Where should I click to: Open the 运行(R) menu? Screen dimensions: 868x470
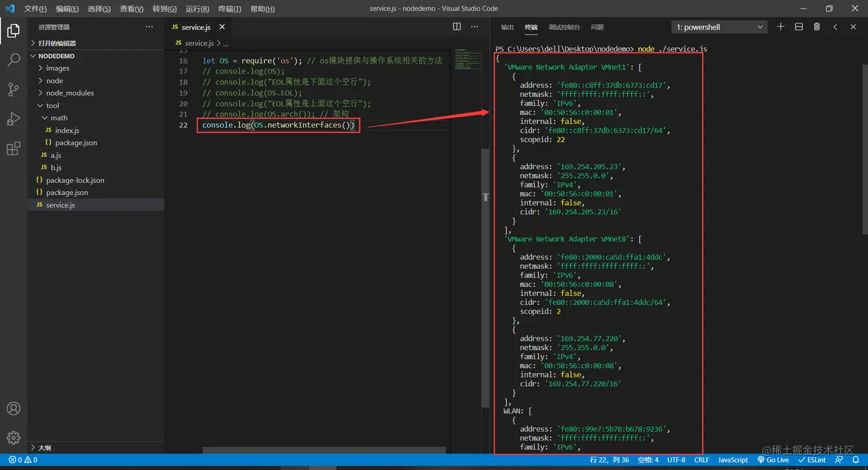click(197, 9)
